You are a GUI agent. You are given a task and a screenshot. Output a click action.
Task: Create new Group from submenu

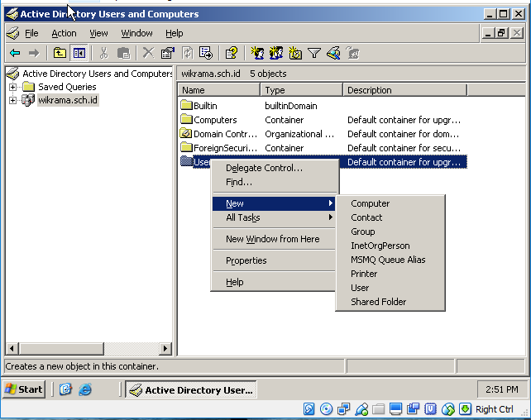coord(390,231)
